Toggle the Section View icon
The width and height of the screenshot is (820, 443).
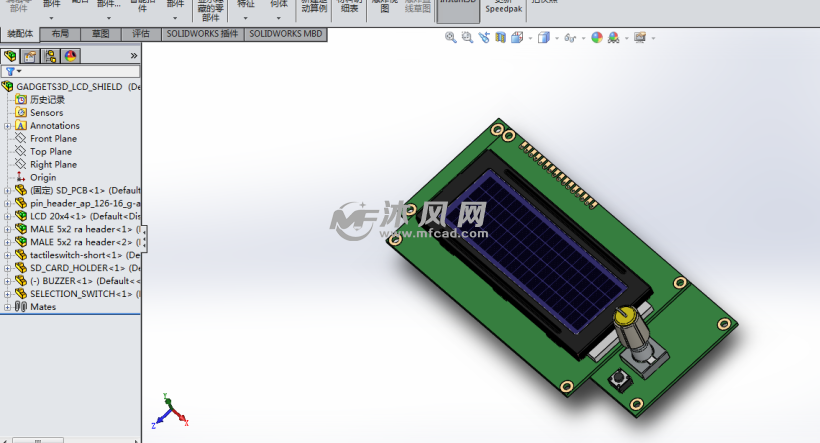coord(500,37)
